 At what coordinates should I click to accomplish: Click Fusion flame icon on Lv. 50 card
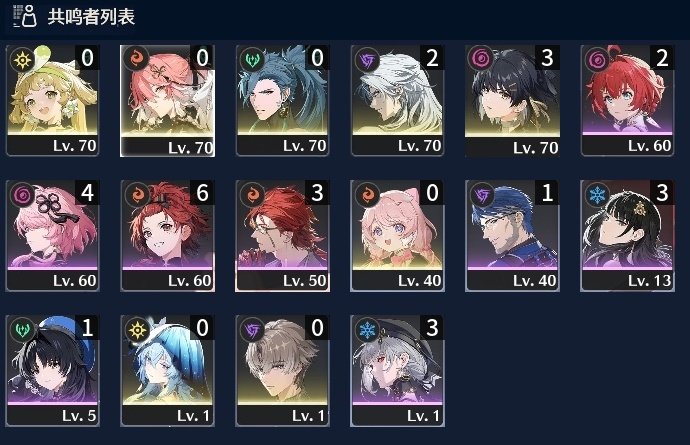click(252, 194)
